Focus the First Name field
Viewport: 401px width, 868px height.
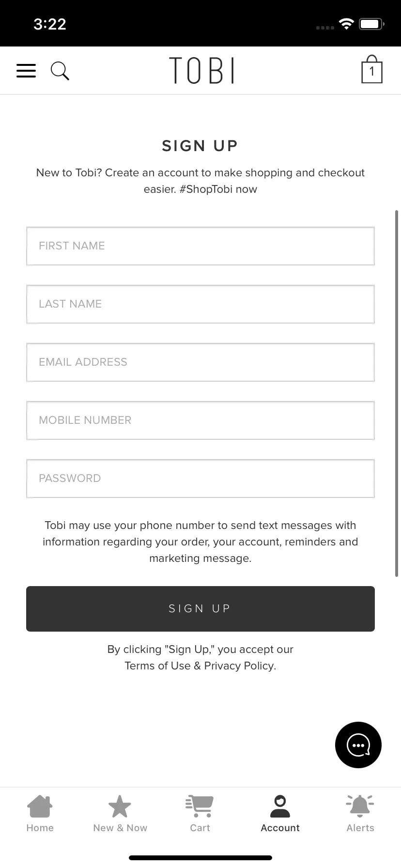pyautogui.click(x=200, y=246)
